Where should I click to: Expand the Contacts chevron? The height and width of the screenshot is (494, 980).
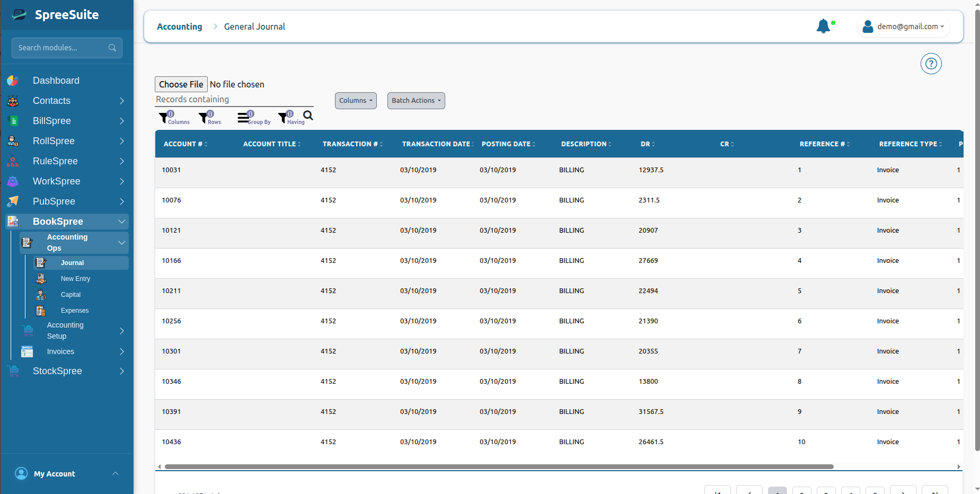(x=122, y=101)
